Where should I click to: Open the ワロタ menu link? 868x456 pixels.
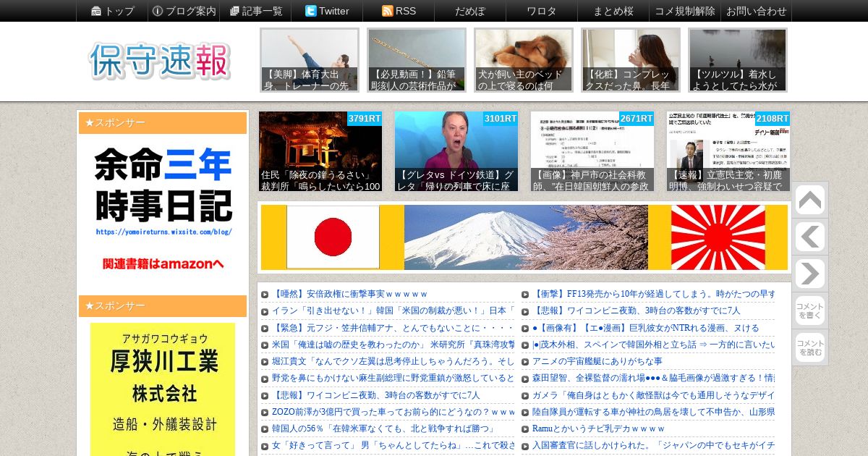click(x=542, y=11)
